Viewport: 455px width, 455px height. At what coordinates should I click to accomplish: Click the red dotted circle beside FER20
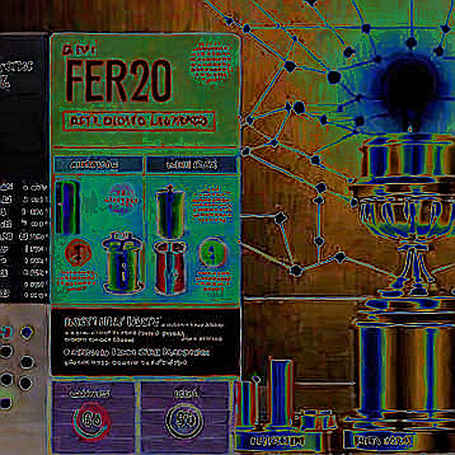coord(211,62)
